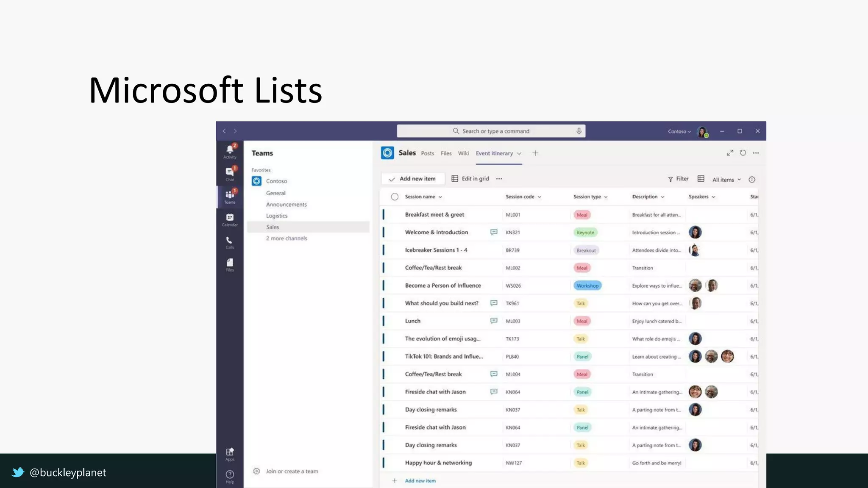Open the Filter pane
868x488 pixels.
(x=678, y=179)
